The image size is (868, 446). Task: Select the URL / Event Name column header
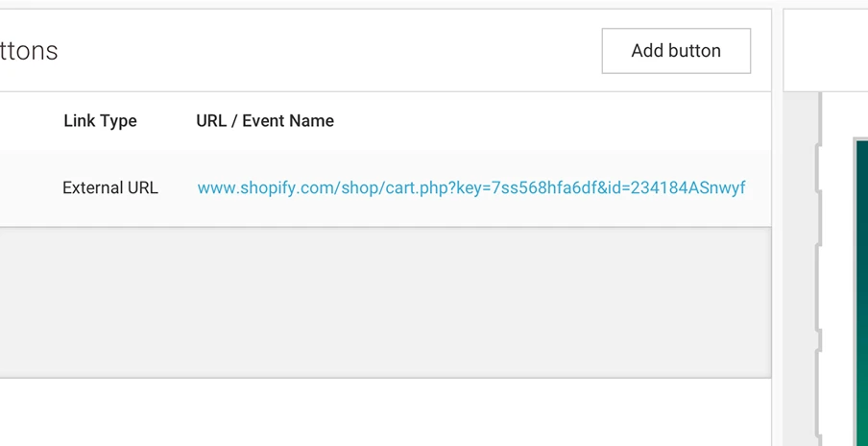(265, 121)
